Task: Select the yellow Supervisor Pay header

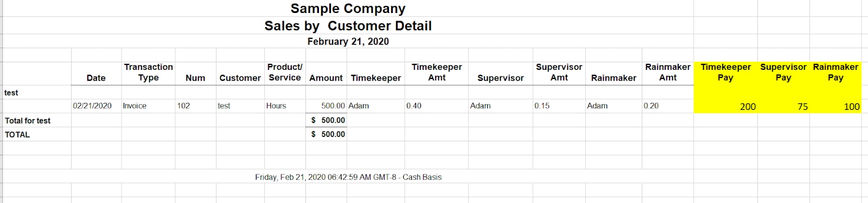Action: click(x=783, y=73)
